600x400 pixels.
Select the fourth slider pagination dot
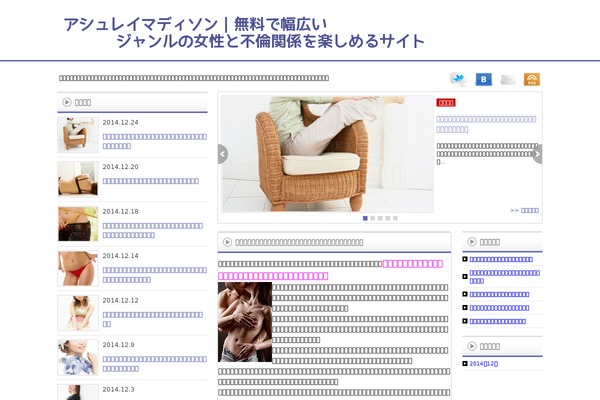(x=388, y=218)
